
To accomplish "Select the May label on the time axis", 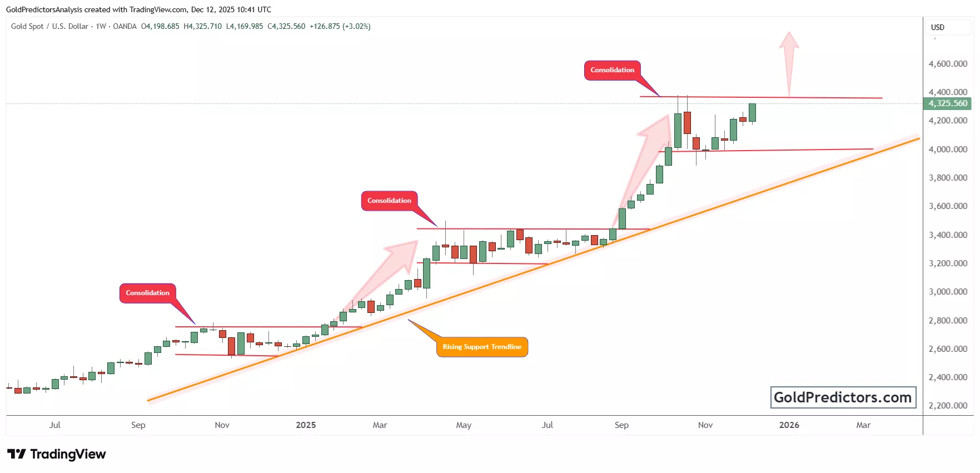I will pos(464,425).
